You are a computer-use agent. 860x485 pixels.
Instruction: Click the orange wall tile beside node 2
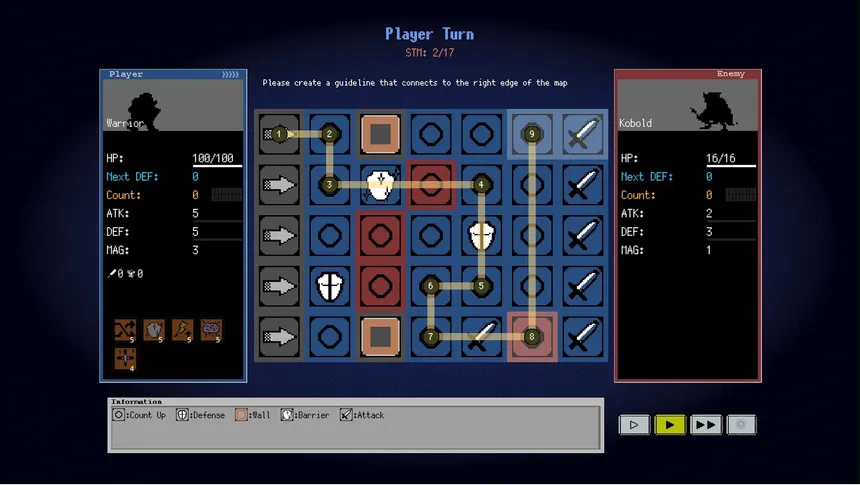click(380, 134)
